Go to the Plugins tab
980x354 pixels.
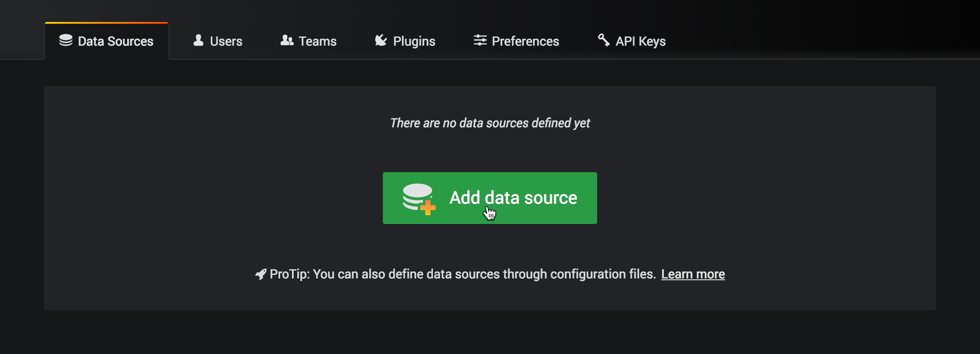414,41
